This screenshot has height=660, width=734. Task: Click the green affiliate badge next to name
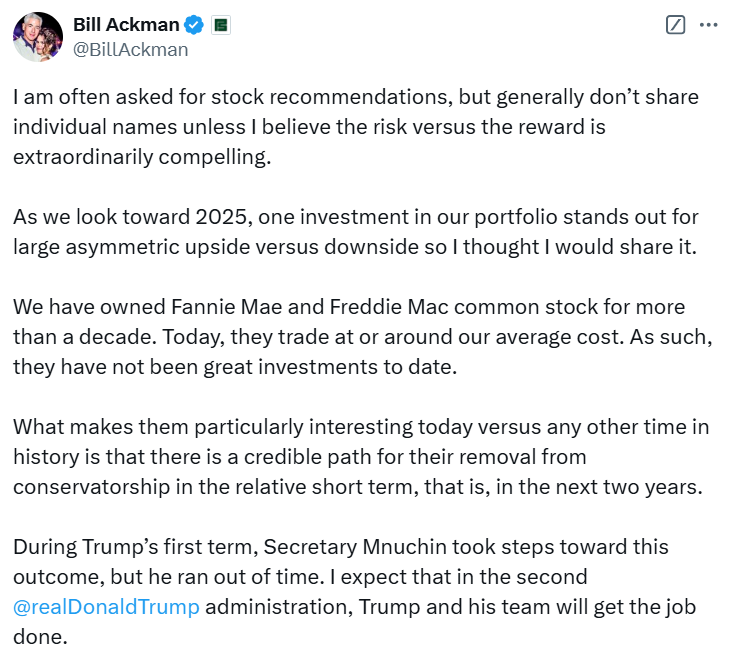222,25
